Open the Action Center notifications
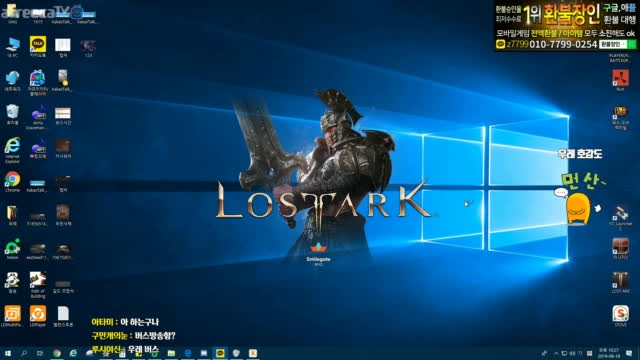The width and height of the screenshot is (640, 360). (629, 353)
